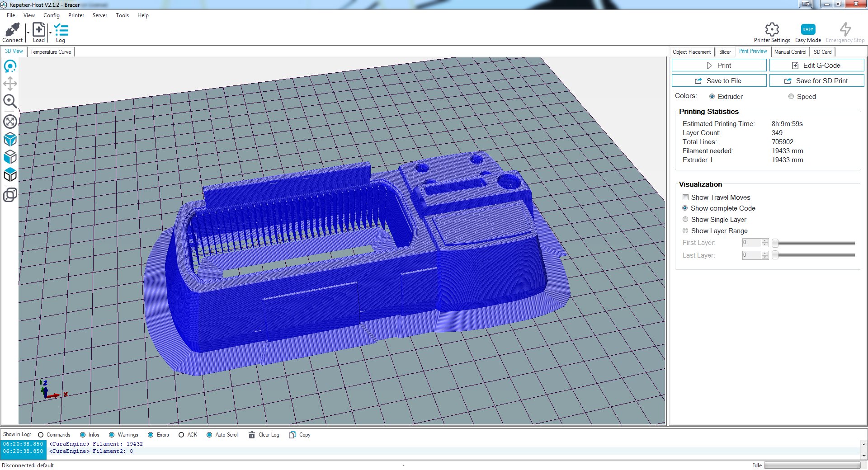Screen dimensions: 868x470
Task: Open the Tools menu
Action: 122,15
